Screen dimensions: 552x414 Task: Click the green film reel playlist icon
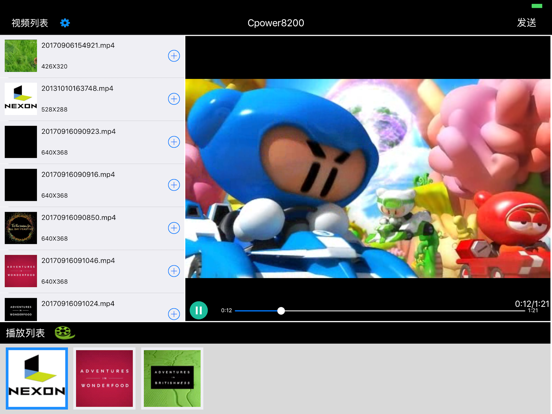[64, 333]
